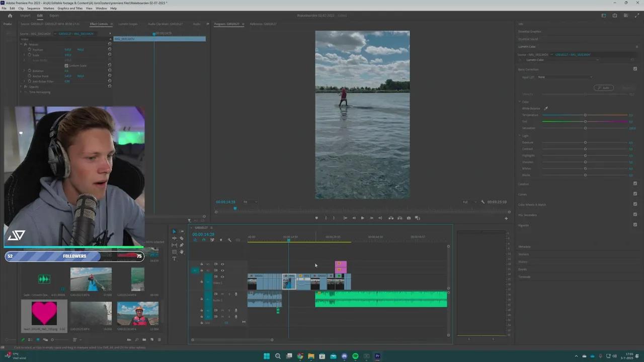Select the Pen tool in timeline toolbox

point(182,245)
